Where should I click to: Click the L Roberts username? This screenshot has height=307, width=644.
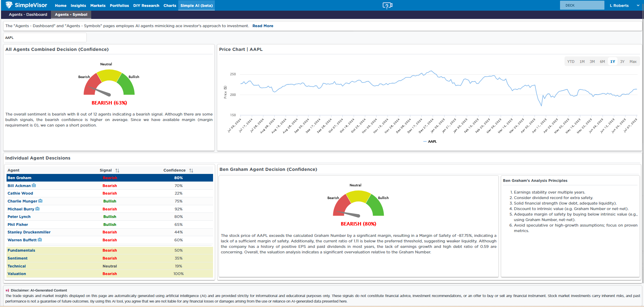click(x=619, y=6)
